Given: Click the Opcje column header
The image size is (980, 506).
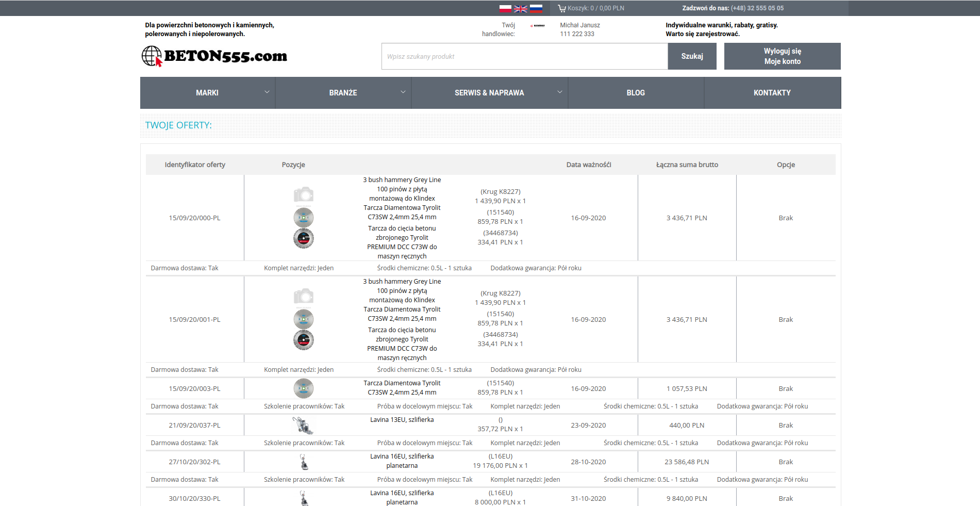Looking at the screenshot, I should 786,165.
